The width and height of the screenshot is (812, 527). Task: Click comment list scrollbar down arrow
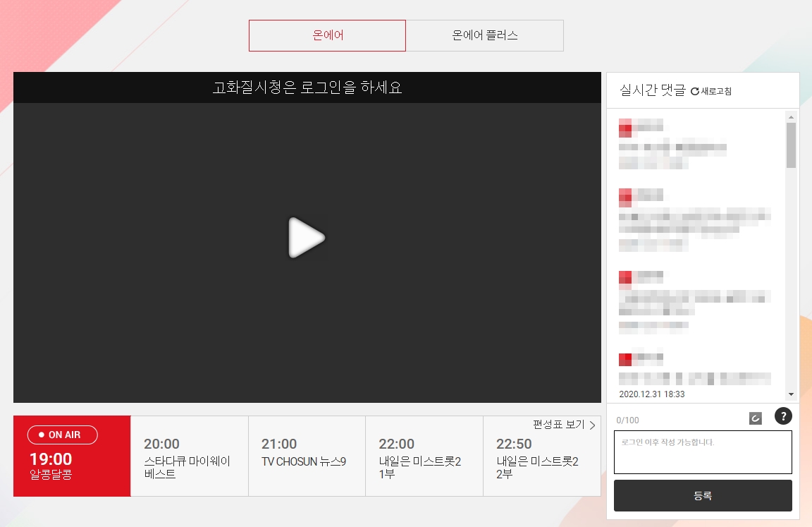point(791,394)
